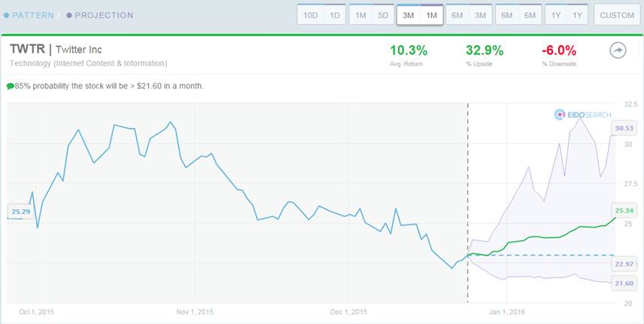644x324 pixels.
Task: Select the 1M pattern 5D projection range
Action: click(372, 15)
